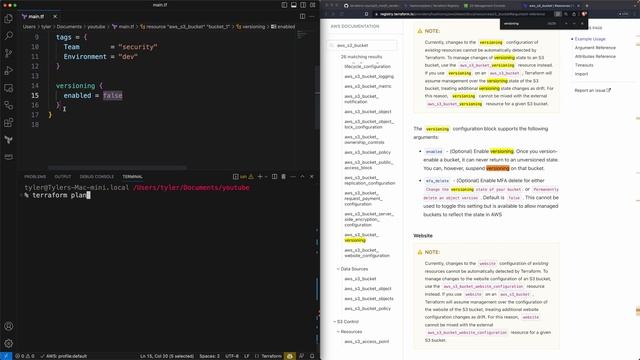Open aws_s3_bucket_versioning docs entry
Screen dimensions: 640x360
362,238
